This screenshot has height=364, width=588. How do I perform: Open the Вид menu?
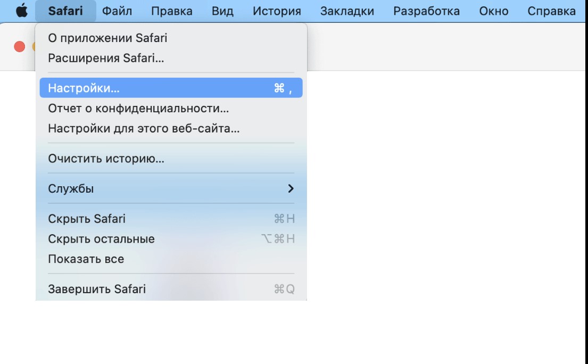(x=222, y=11)
